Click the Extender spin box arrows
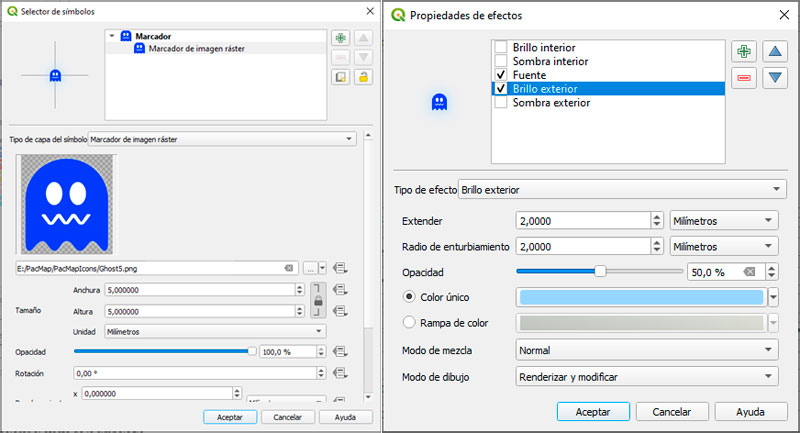Image resolution: width=800 pixels, height=433 pixels. tap(657, 220)
